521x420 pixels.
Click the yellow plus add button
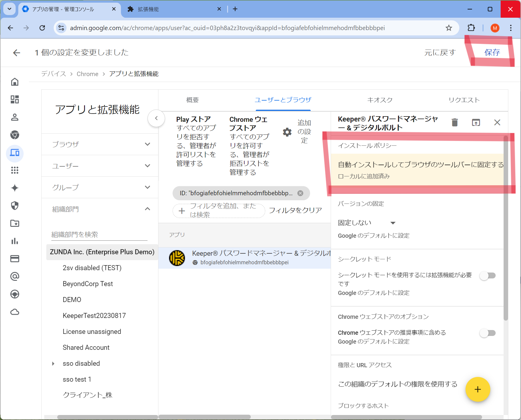click(x=478, y=389)
